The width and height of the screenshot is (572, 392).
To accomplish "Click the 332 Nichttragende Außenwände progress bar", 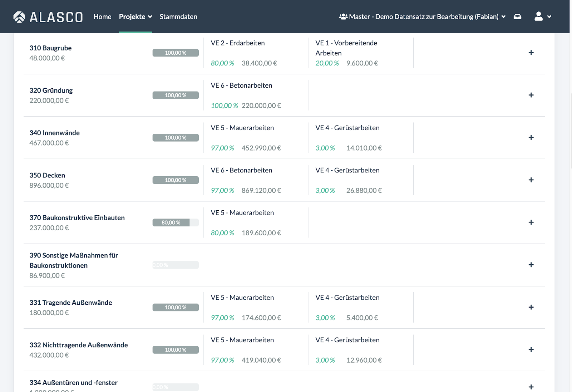I will click(176, 350).
